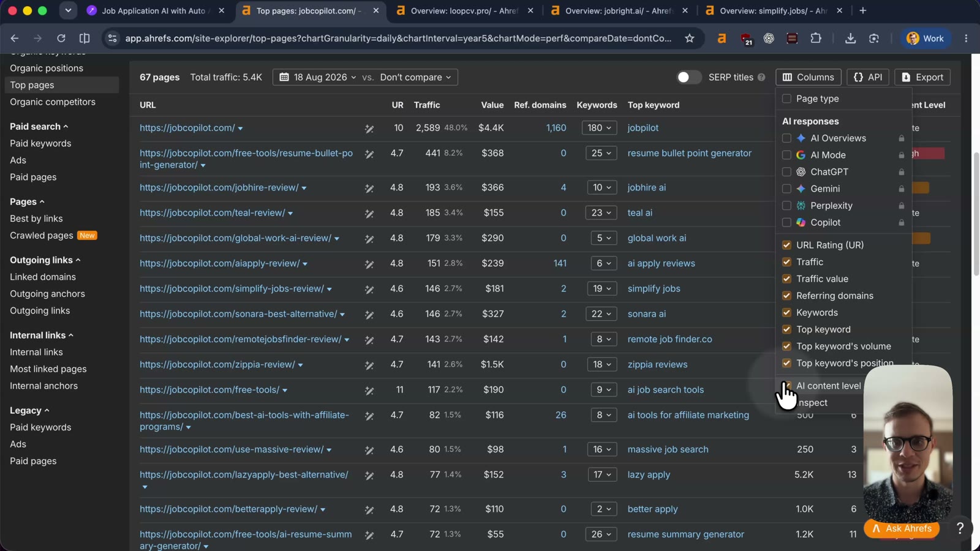
Task: Reload the current page
Action: 61,39
